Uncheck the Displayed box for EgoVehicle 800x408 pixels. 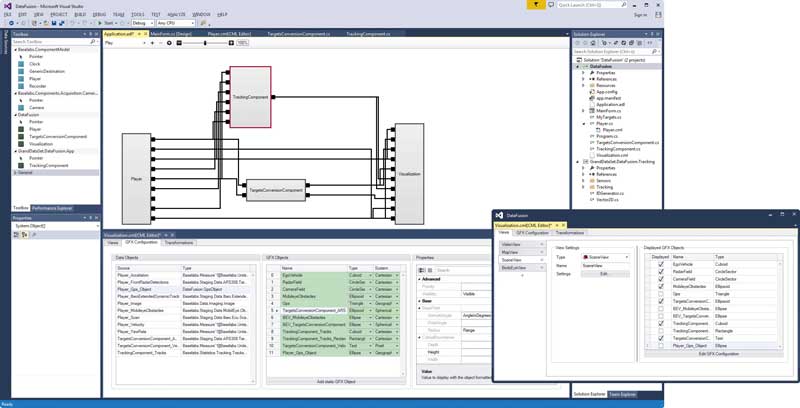(659, 265)
